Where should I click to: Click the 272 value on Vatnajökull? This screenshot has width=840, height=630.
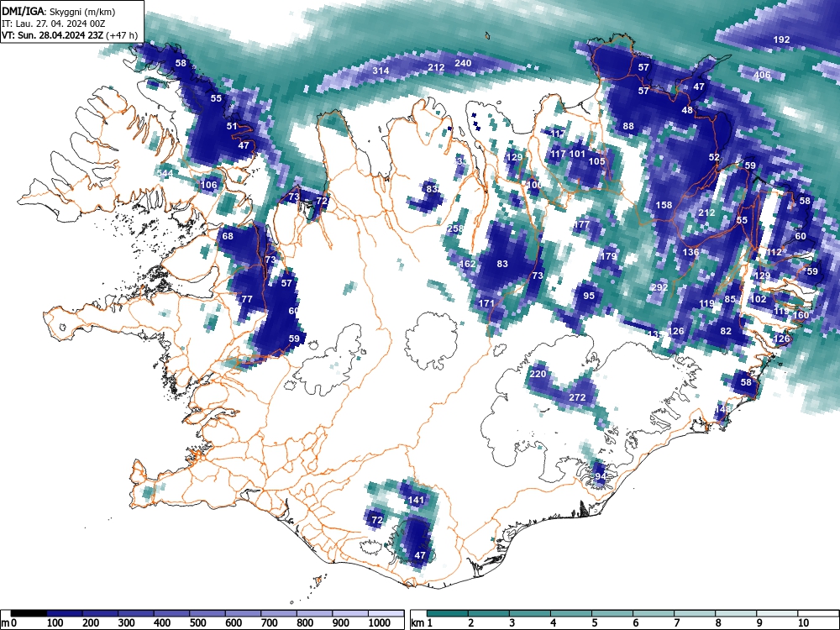(577, 397)
